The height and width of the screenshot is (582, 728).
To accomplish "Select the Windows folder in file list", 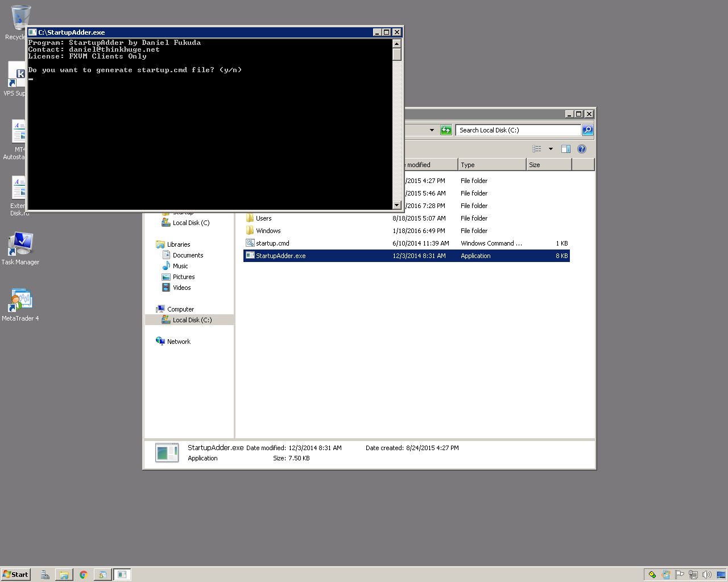I will pyautogui.click(x=268, y=231).
